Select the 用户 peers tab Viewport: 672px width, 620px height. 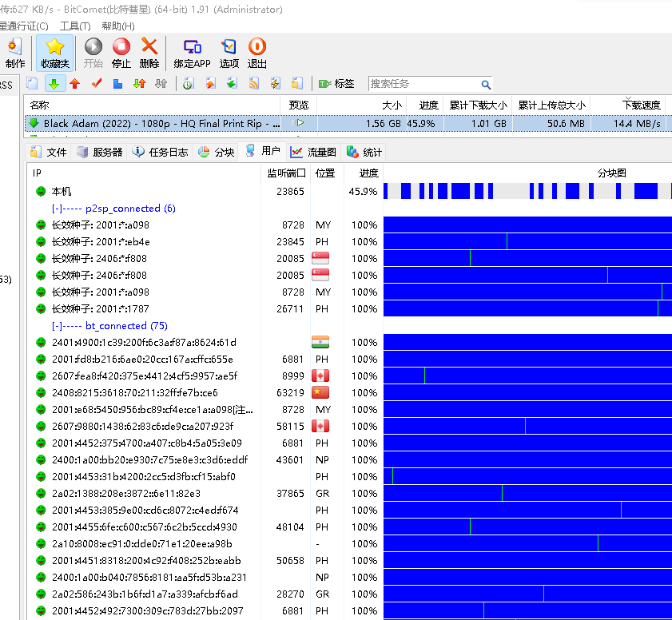point(262,151)
